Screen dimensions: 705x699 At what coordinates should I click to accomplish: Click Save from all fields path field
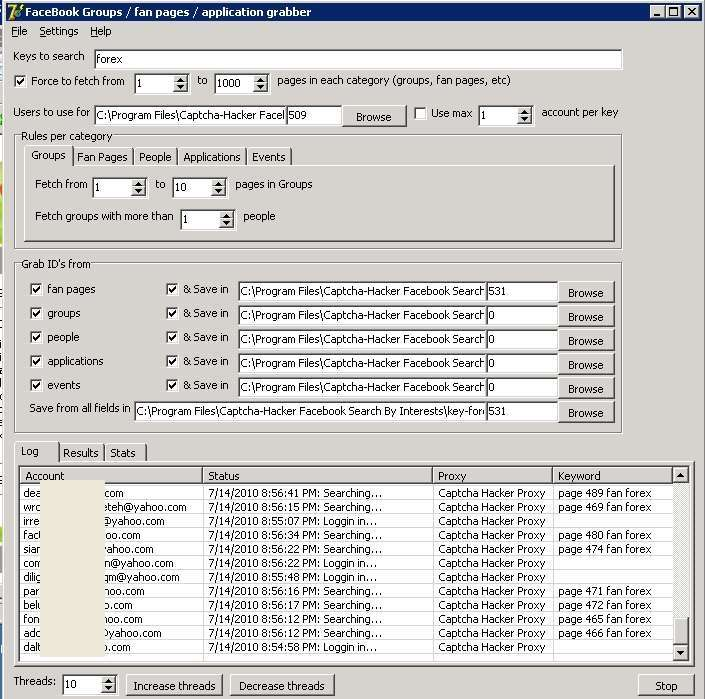click(x=310, y=411)
